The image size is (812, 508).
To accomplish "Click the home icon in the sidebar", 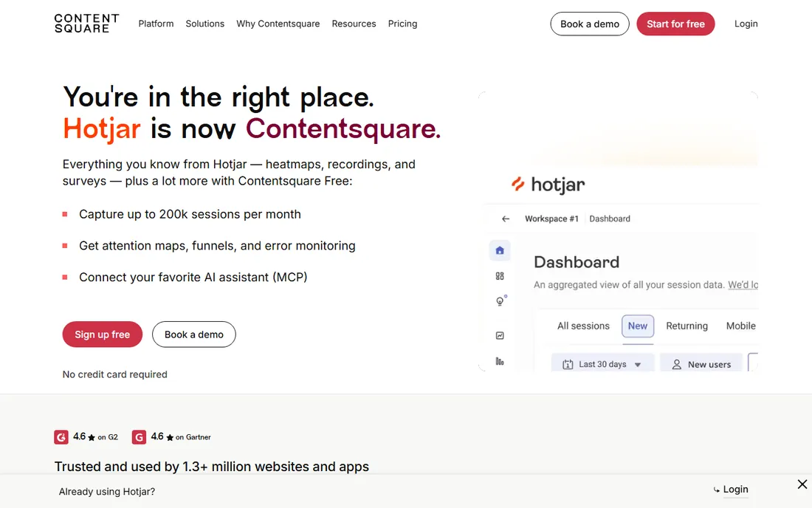I will point(500,250).
